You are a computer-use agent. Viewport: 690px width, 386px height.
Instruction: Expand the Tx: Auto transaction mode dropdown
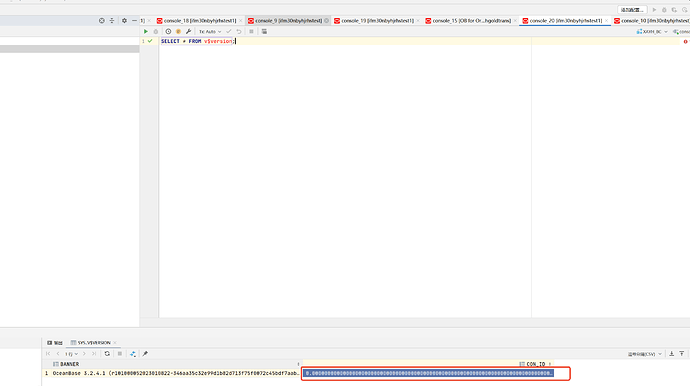pyautogui.click(x=210, y=32)
